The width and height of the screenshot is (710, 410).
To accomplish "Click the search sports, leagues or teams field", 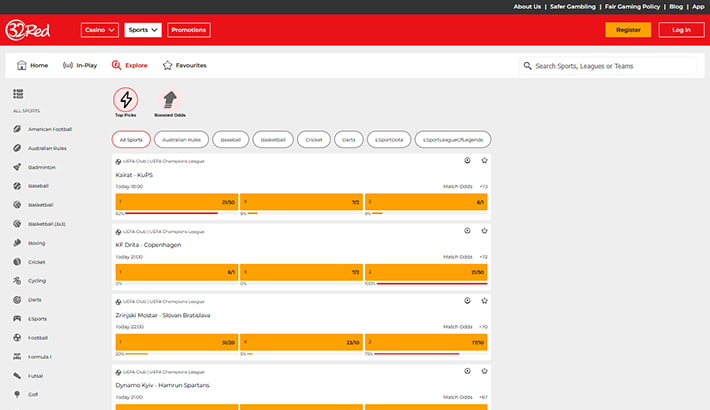I will (608, 66).
